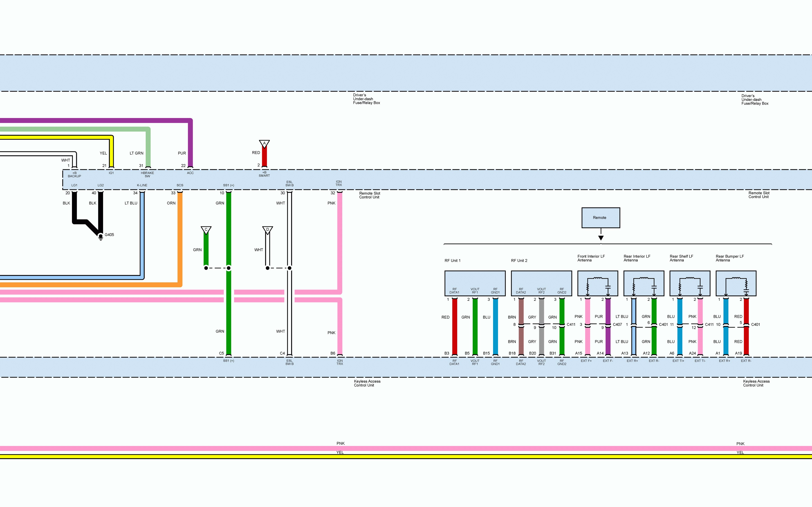Click the C411 connector label beside RF Unit 2 wires
The width and height of the screenshot is (812, 507).
point(571,324)
